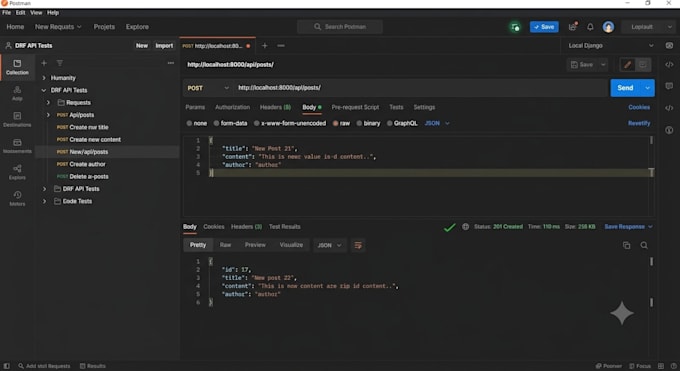Click the blue Save button in header
Image resolution: width=680 pixels, height=371 pixels.
[544, 27]
